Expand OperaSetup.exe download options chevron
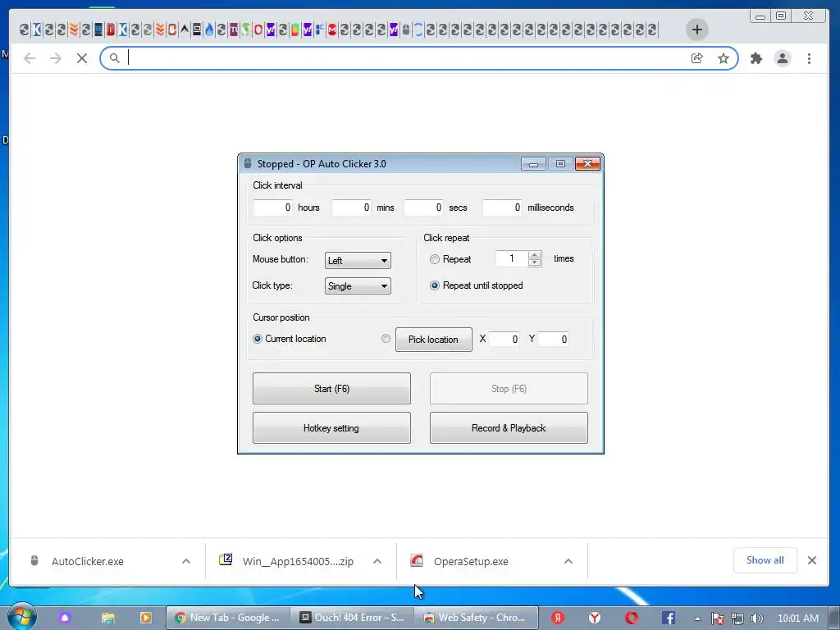 (x=568, y=561)
